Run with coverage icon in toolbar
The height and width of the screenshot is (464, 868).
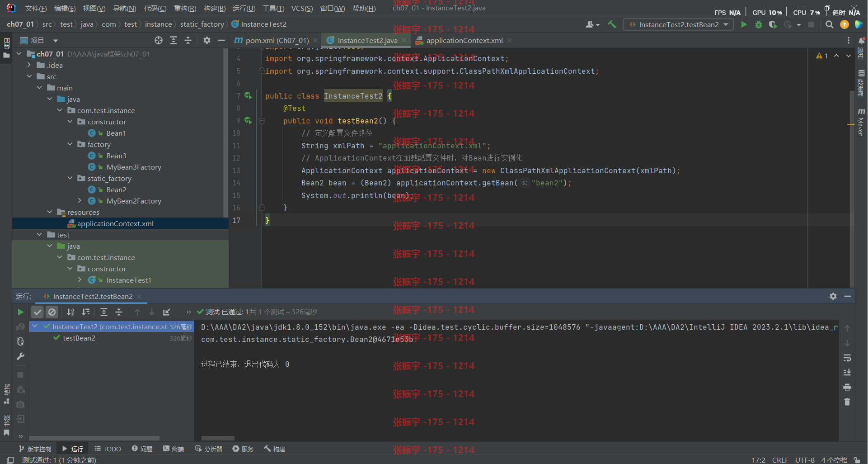pos(773,24)
